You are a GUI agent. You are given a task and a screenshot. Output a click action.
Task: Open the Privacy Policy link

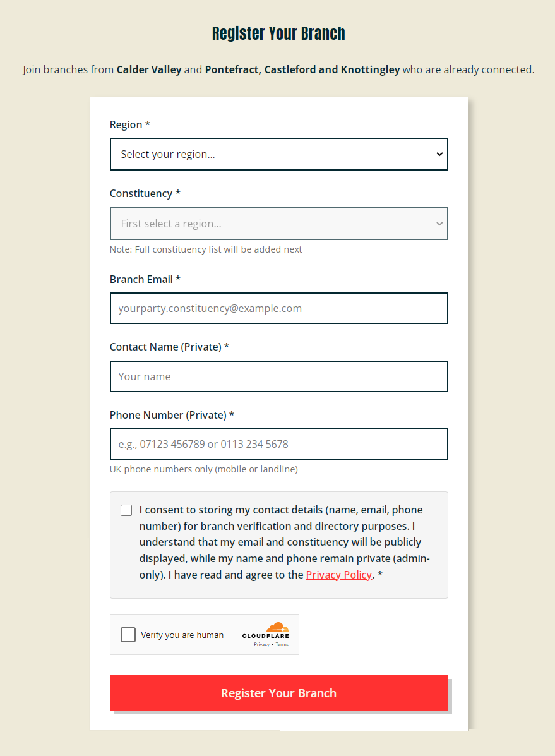click(338, 575)
